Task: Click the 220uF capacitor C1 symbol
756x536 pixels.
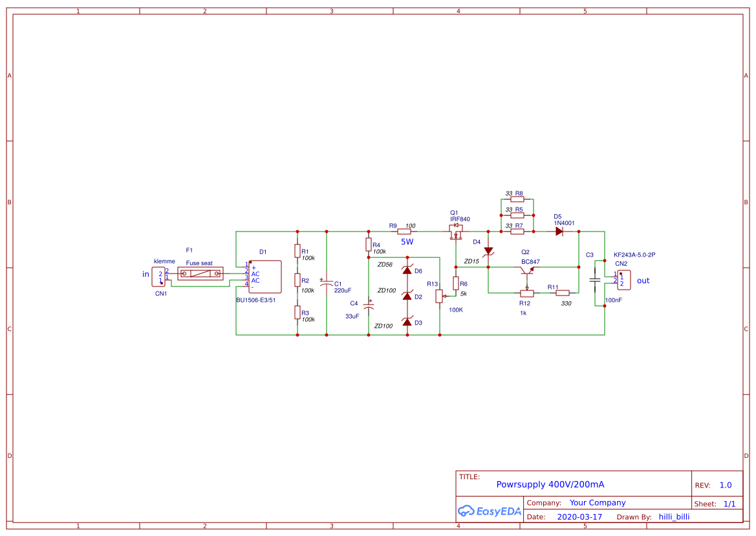Action: (x=327, y=283)
